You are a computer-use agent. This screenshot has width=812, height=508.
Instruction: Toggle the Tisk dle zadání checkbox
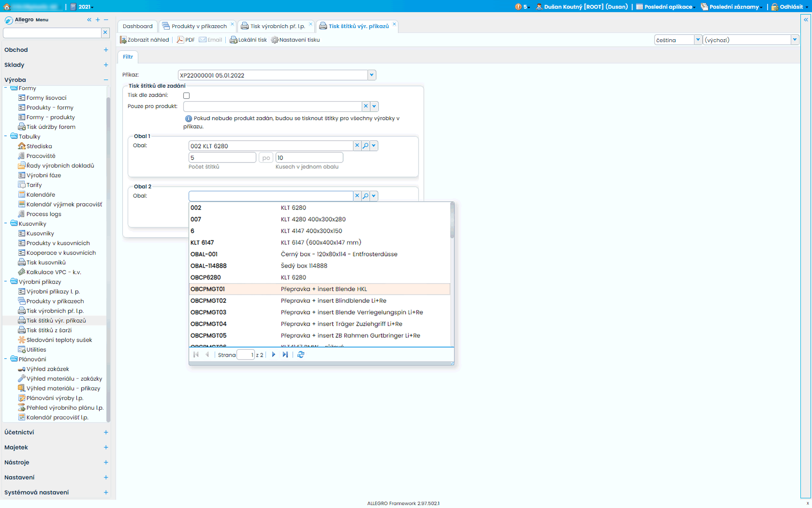187,96
